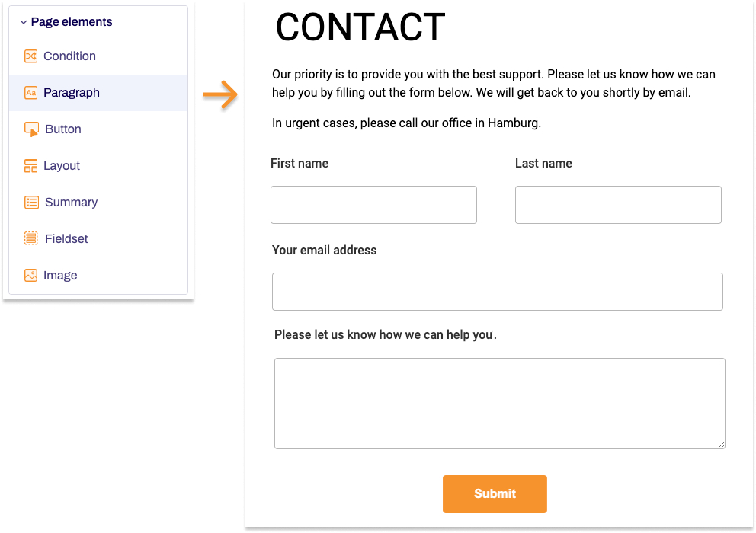756x533 pixels.
Task: Click the First name input field
Action: pyautogui.click(x=373, y=204)
